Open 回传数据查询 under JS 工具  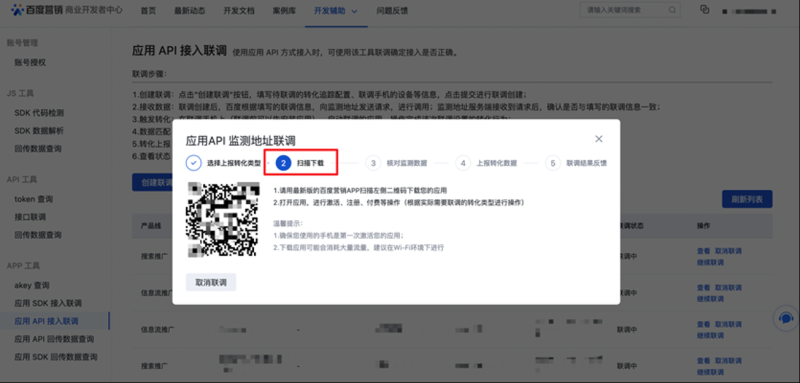(38, 148)
